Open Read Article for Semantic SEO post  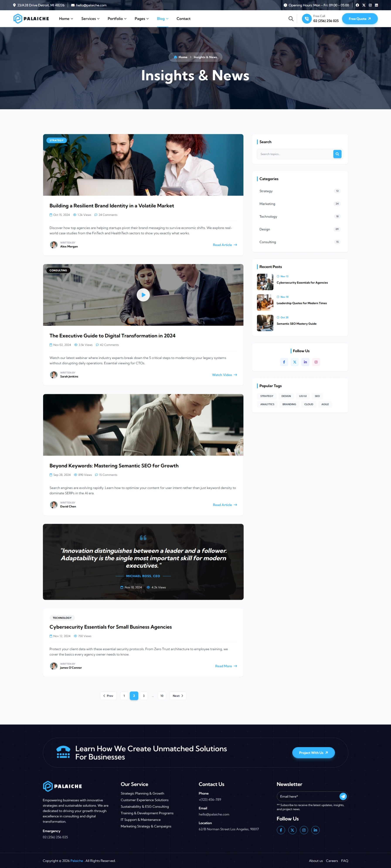point(225,505)
